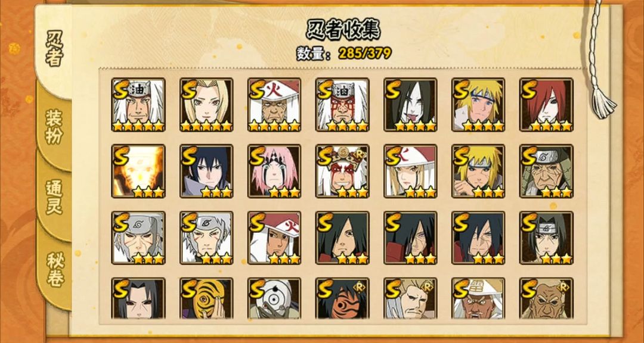Switch to the 通灵 tab
644x343 pixels.
[x=54, y=197]
